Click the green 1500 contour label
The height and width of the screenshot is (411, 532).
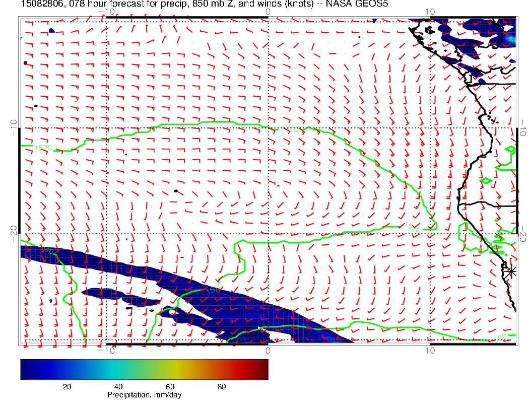pyautogui.click(x=501, y=337)
